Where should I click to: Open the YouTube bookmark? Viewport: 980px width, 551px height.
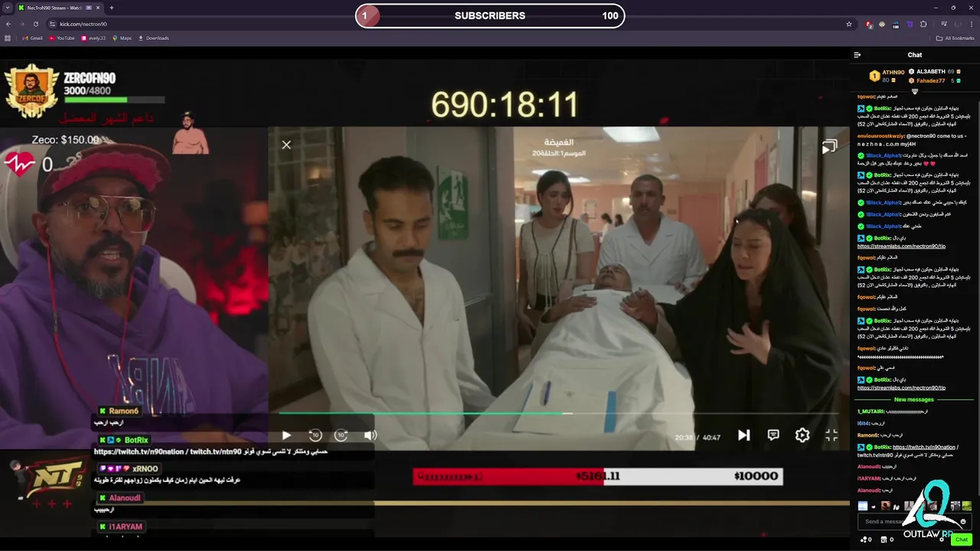point(61,38)
